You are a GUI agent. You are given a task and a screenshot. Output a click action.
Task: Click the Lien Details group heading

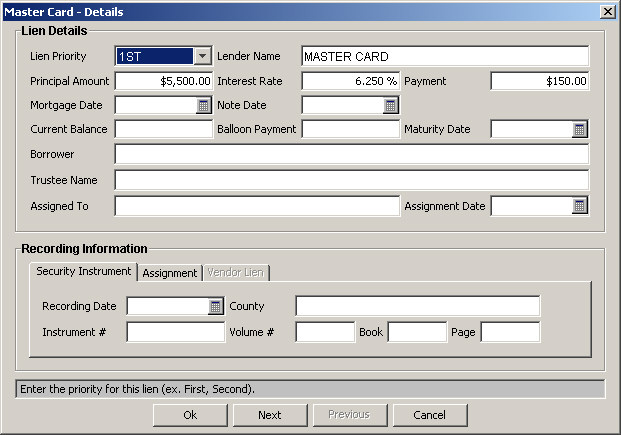click(x=54, y=31)
